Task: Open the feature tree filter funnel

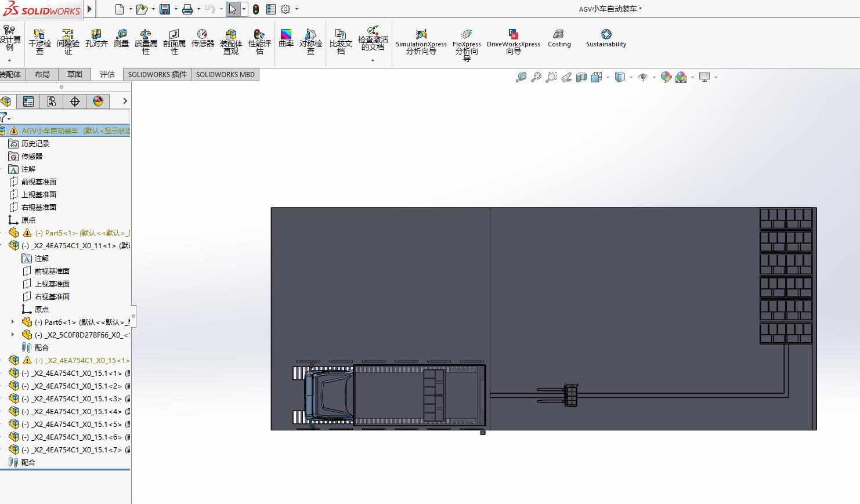Action: pyautogui.click(x=4, y=117)
